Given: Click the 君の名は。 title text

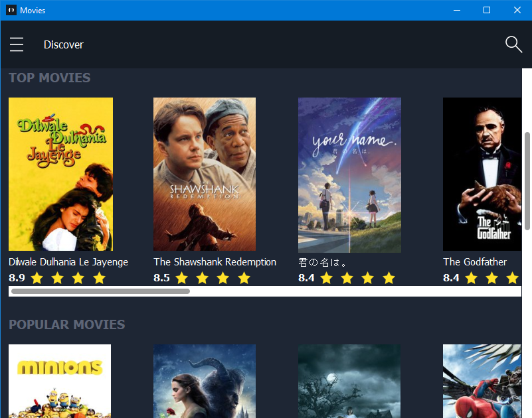Looking at the screenshot, I should [322, 262].
